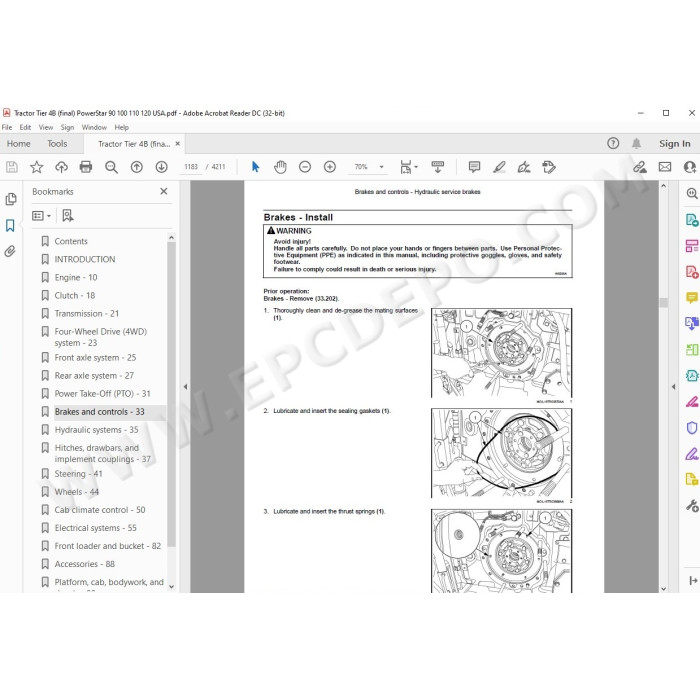Go to previous page arrow
The width and height of the screenshot is (700, 700).
pyautogui.click(x=137, y=167)
